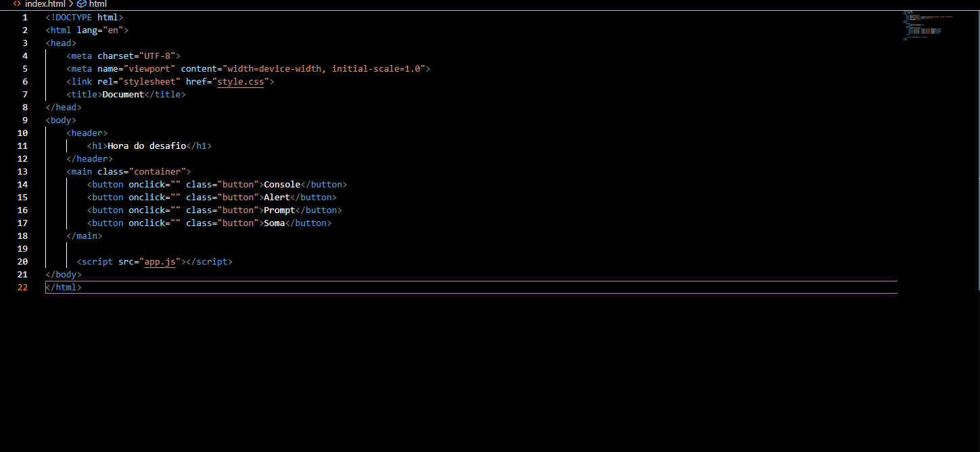Click the closing </header> tag

[x=90, y=159]
